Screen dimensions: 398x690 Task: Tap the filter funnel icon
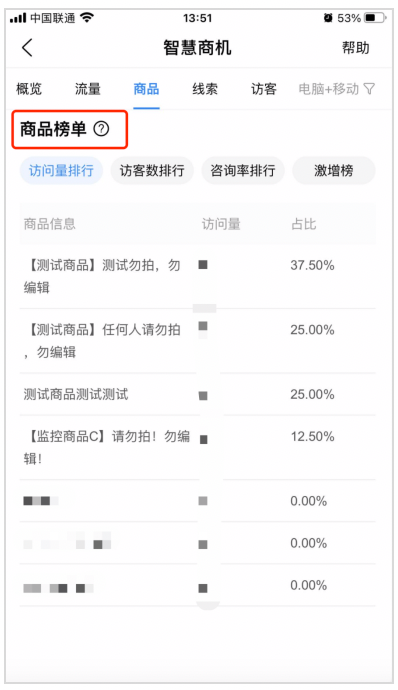pyautogui.click(x=369, y=89)
